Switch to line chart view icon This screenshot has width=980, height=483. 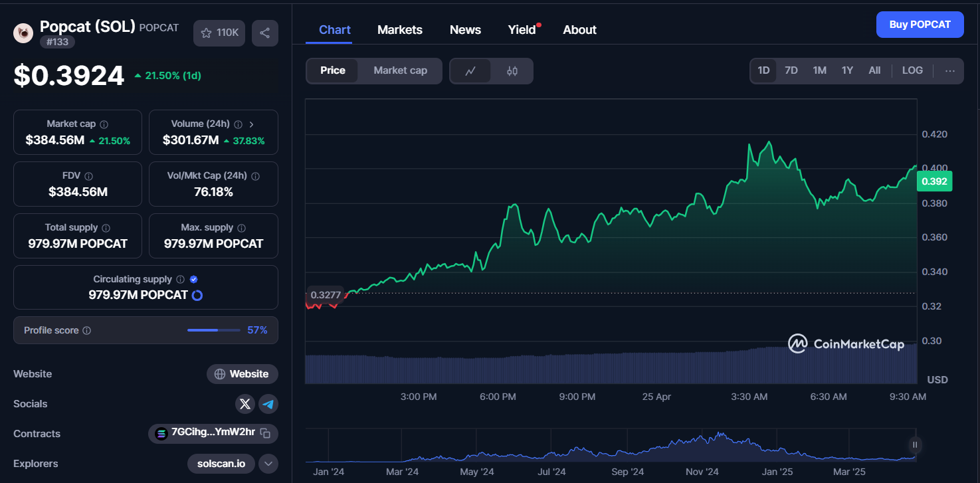point(470,71)
